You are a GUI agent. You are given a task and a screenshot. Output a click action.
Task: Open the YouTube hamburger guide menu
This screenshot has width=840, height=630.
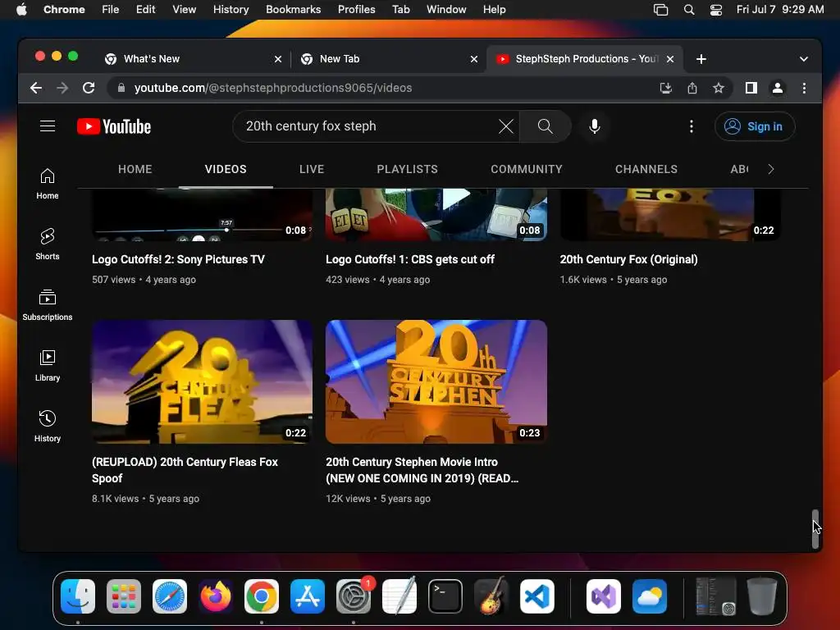(48, 126)
